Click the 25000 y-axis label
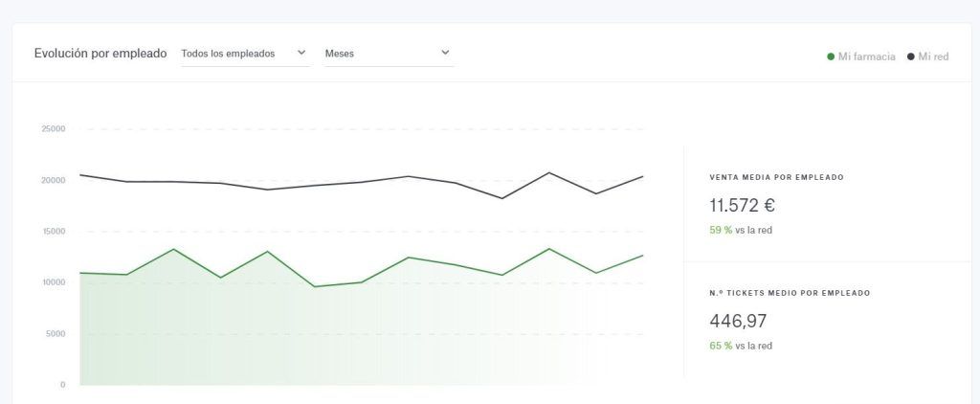980x404 pixels. (54, 129)
